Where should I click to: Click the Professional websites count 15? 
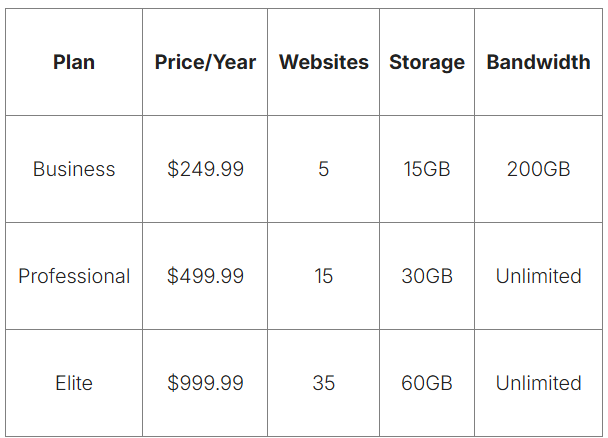(x=323, y=276)
